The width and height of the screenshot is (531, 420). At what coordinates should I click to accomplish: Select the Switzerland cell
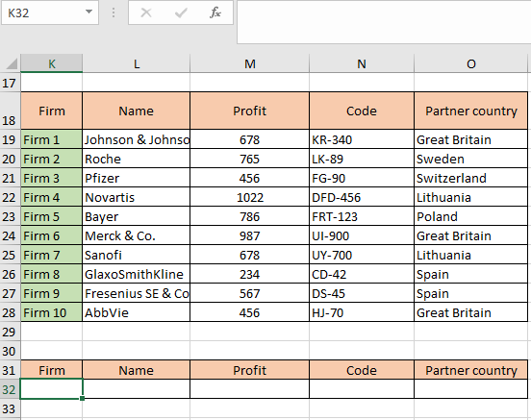tap(470, 178)
